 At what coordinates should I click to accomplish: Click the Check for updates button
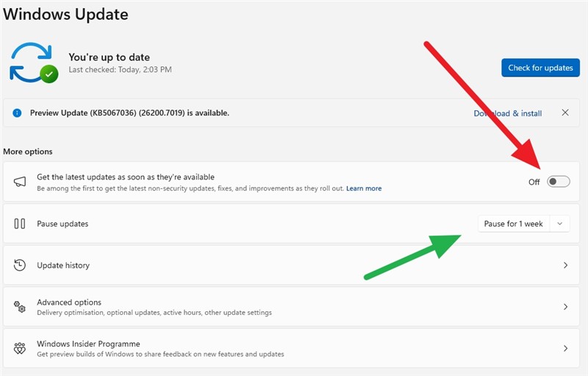coord(540,68)
